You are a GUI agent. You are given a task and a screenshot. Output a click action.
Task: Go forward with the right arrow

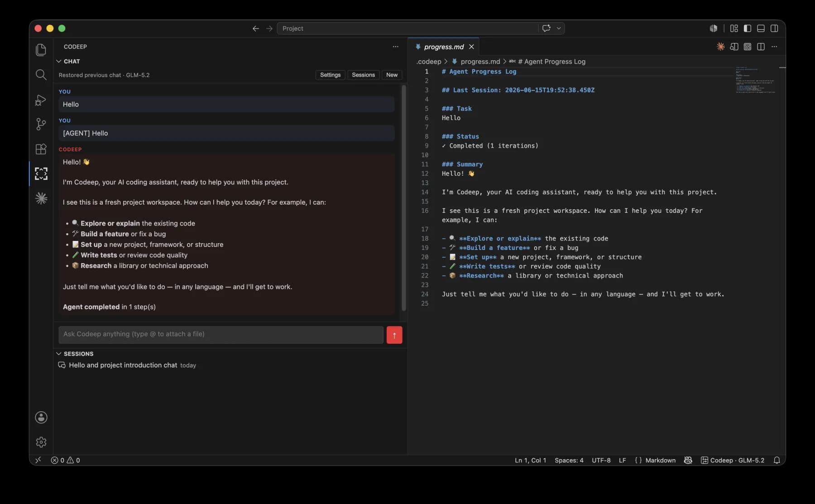269,29
